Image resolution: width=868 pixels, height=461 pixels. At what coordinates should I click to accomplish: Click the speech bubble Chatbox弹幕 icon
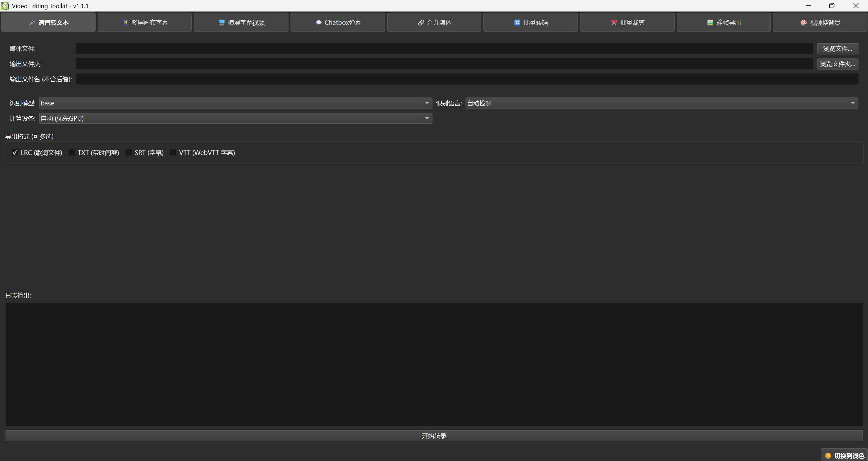[318, 23]
